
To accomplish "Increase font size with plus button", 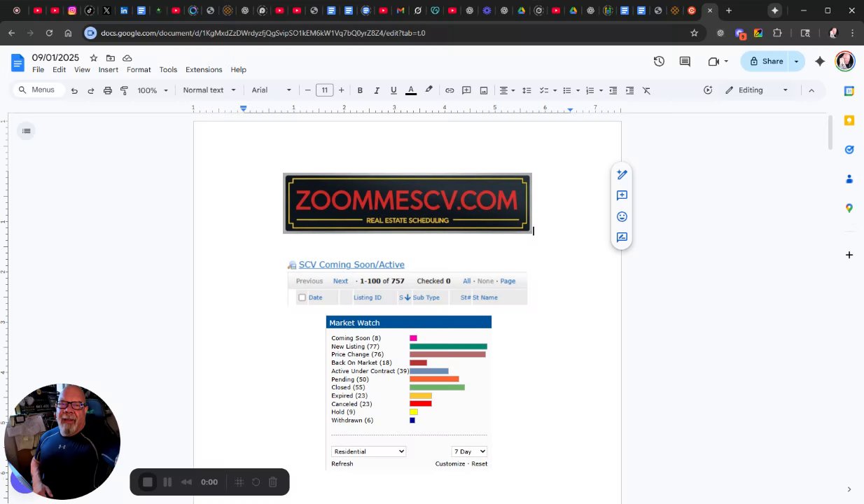I will tap(341, 90).
